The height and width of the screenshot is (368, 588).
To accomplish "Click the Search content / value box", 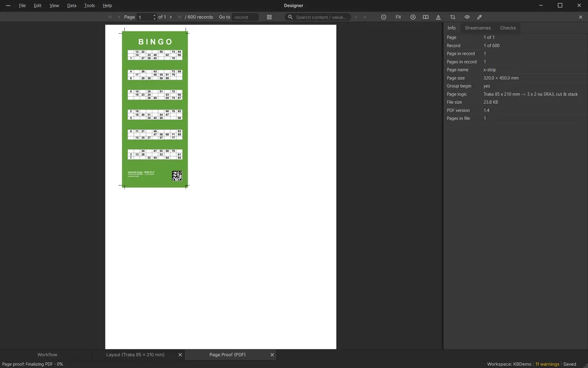I will point(318,17).
